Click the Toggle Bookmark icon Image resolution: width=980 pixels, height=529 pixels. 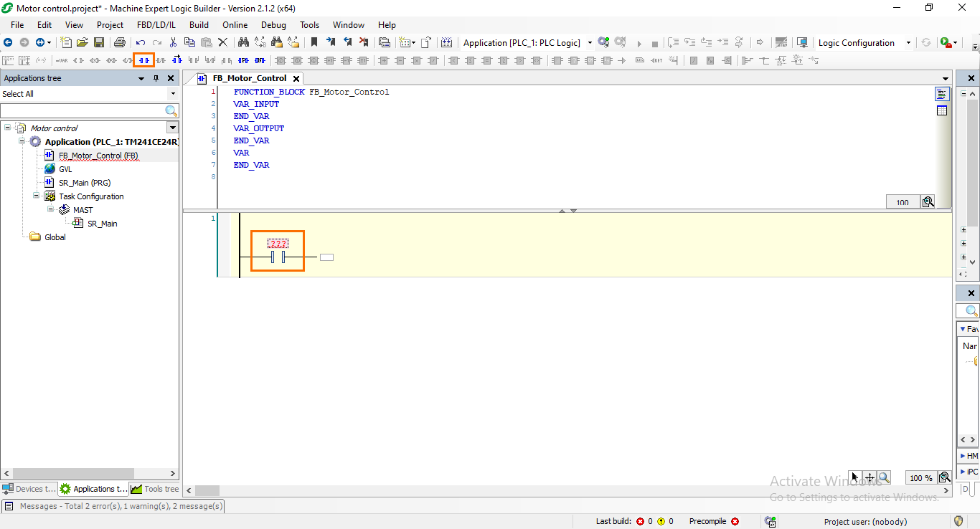coord(314,42)
